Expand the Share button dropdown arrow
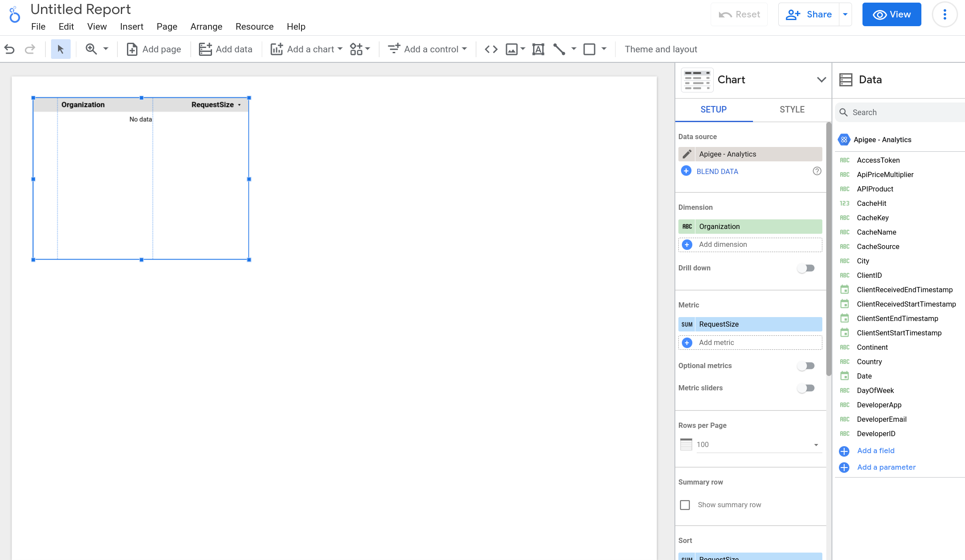Image resolution: width=965 pixels, height=560 pixels. click(x=845, y=14)
